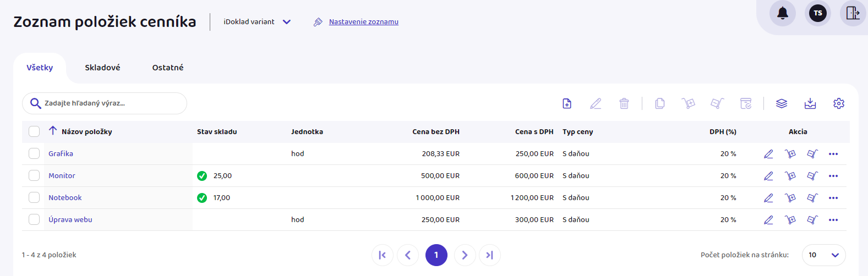
Task: Open the items per page dropdown
Action: pos(823,255)
